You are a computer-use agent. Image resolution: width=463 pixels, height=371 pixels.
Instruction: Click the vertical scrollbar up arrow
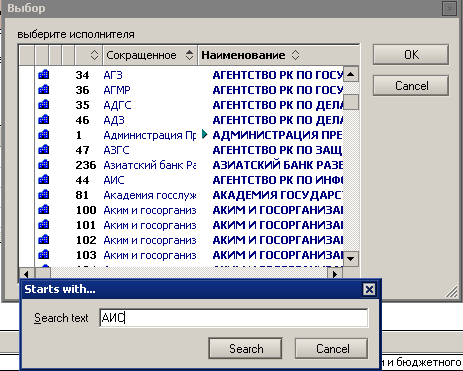(x=351, y=74)
